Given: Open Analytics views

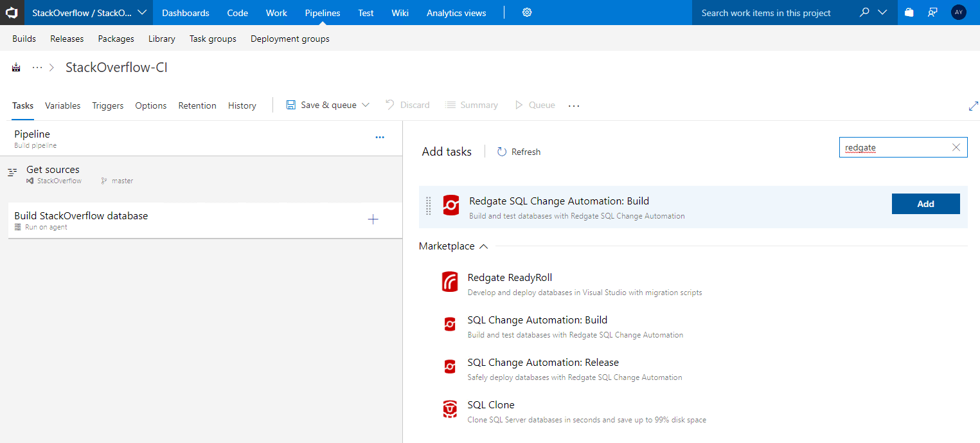Looking at the screenshot, I should point(456,12).
